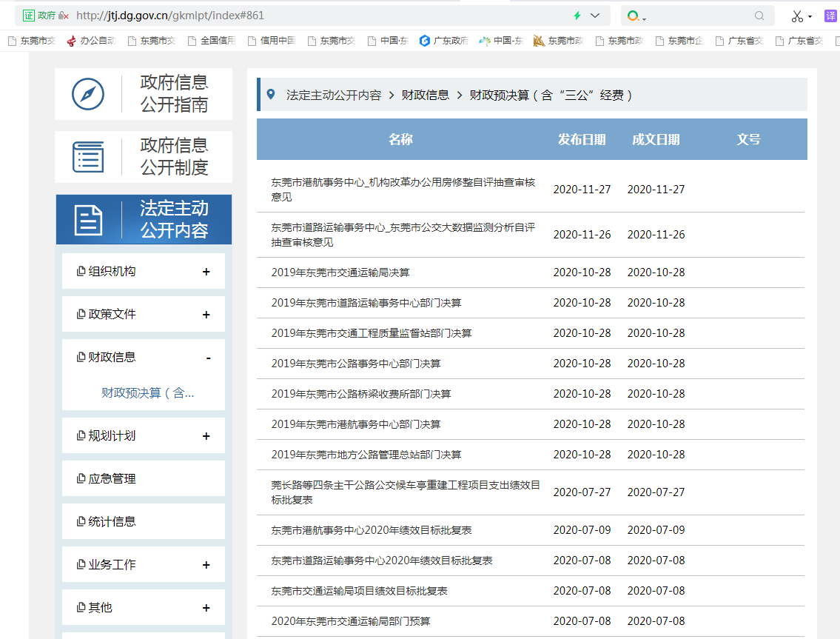Click publish date 2020-07-27 cell
The height and width of the screenshot is (639, 840).
pyautogui.click(x=582, y=492)
